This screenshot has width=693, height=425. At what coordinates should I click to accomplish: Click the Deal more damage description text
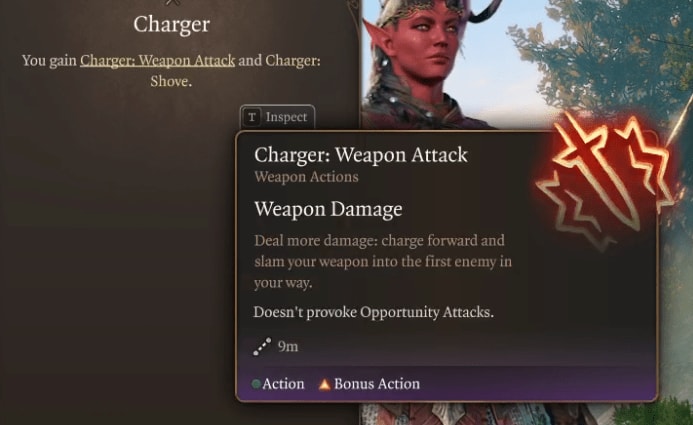(x=383, y=262)
